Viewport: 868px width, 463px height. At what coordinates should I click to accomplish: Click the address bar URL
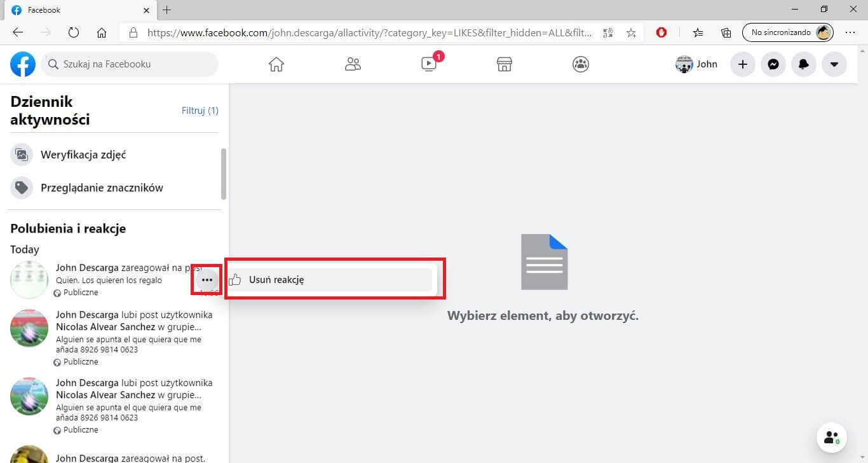pos(369,32)
